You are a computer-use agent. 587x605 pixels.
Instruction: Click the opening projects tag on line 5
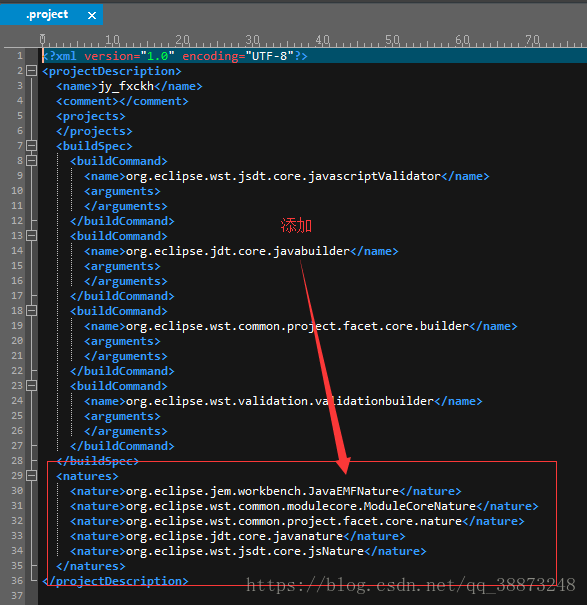[91, 116]
